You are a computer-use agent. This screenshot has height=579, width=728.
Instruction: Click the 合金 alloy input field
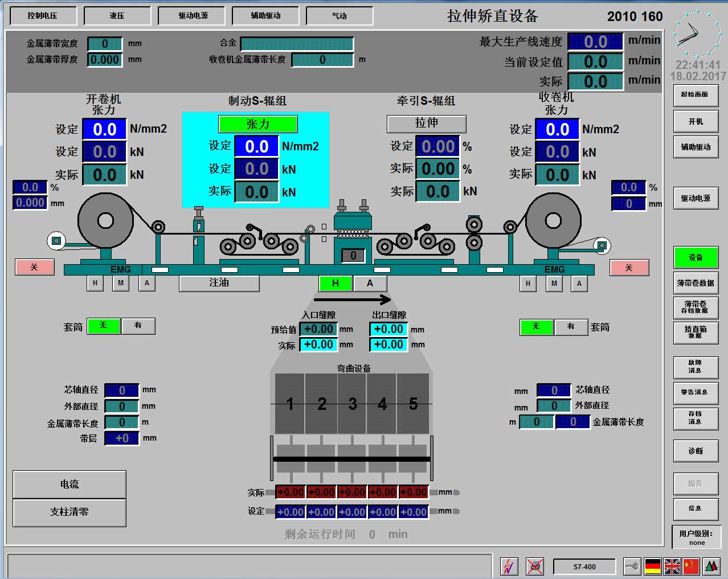(x=297, y=43)
